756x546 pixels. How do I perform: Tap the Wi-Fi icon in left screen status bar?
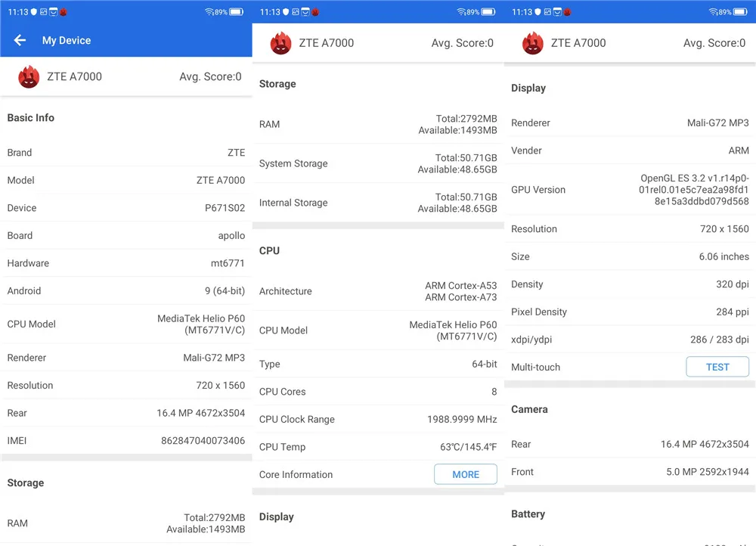pos(209,12)
